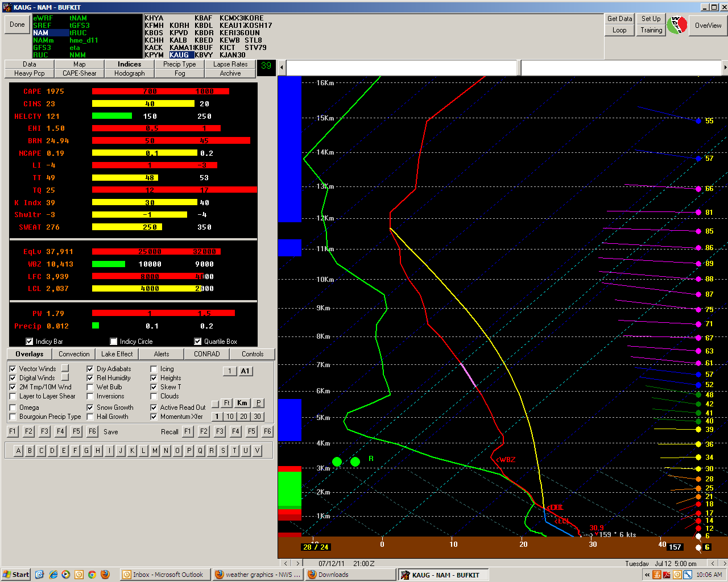Viewport: 728px width, 582px height.
Task: Disable the Vector Winds overlay
Action: [x=13, y=369]
